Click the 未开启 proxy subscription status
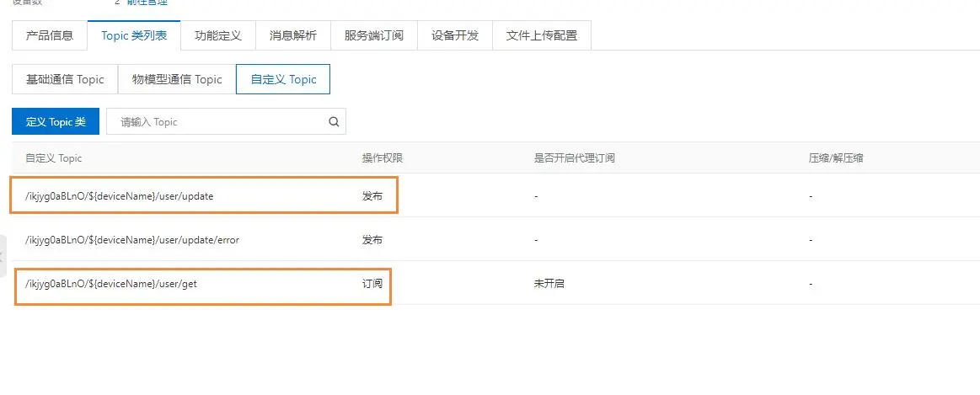Screen dimensions: 980x395 click(x=549, y=284)
